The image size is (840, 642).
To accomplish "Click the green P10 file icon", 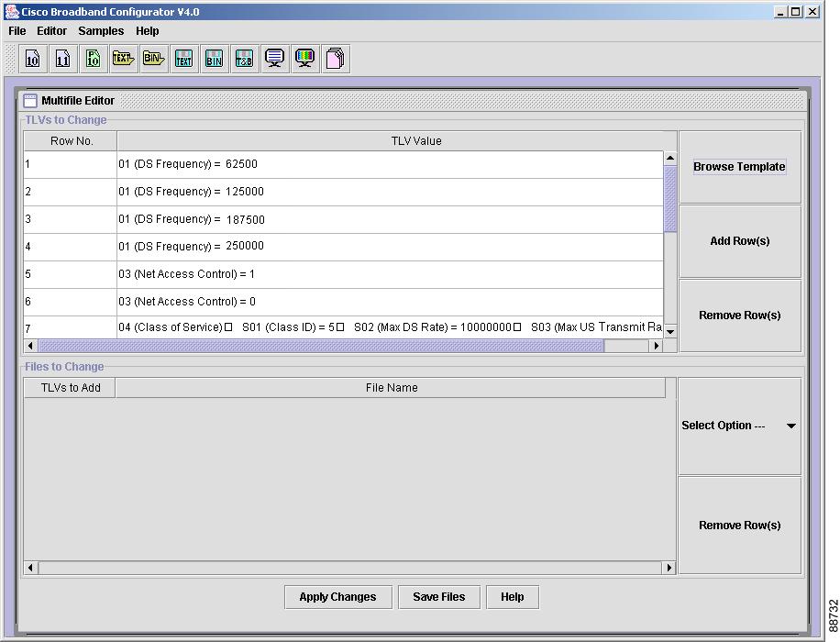I will (94, 59).
